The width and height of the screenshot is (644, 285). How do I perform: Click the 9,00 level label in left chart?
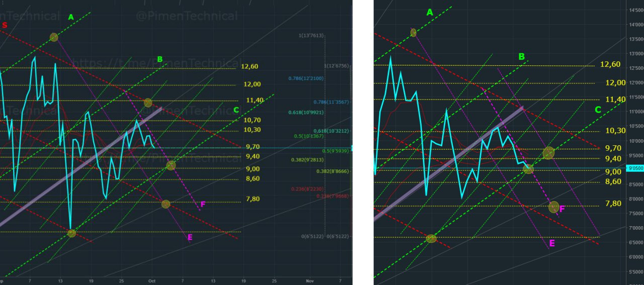tap(253, 169)
